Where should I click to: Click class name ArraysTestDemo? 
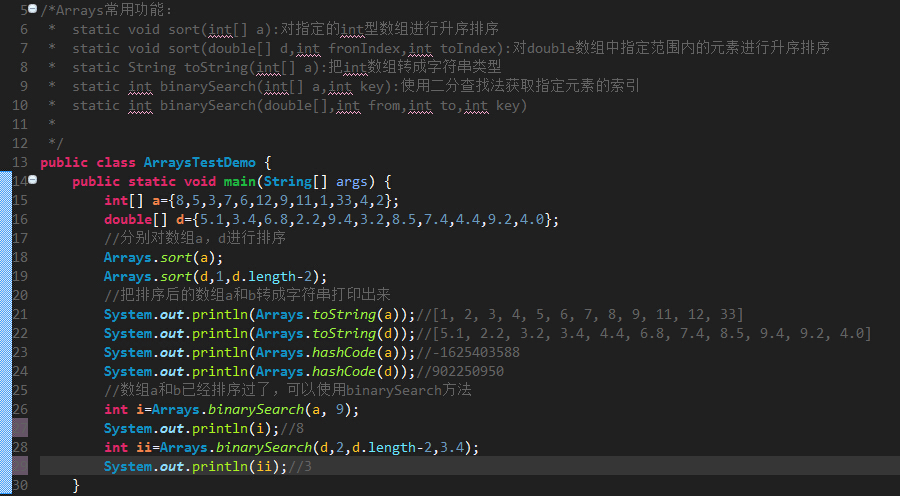click(x=200, y=162)
